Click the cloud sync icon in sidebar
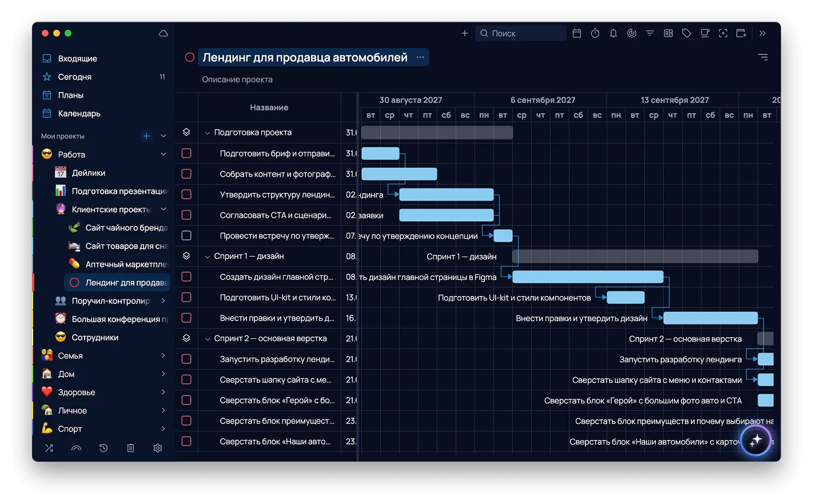This screenshot has height=504, width=813. [163, 33]
